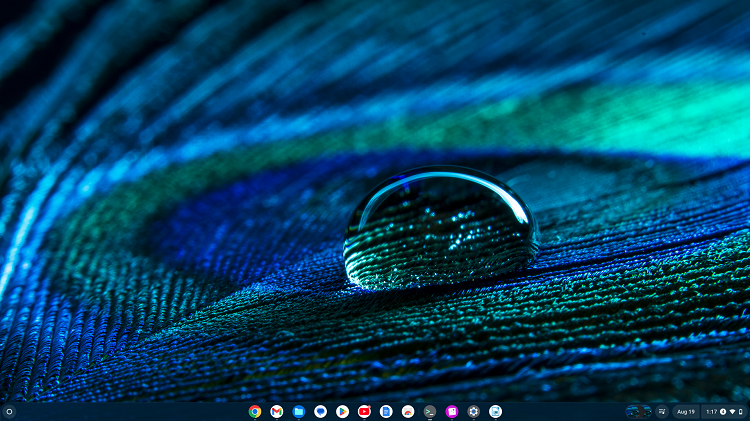The height and width of the screenshot is (421, 750).
Task: Open the magenta square app icon
Action: pos(452,411)
